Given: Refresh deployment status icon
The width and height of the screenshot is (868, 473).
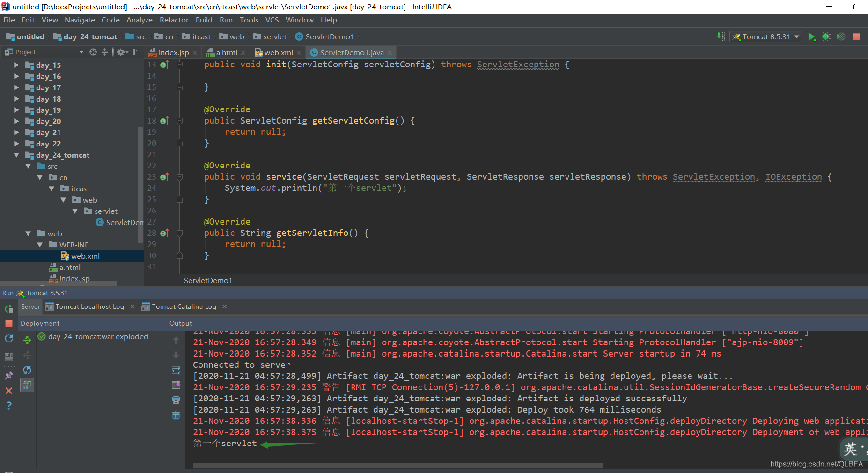Looking at the screenshot, I should [x=27, y=370].
